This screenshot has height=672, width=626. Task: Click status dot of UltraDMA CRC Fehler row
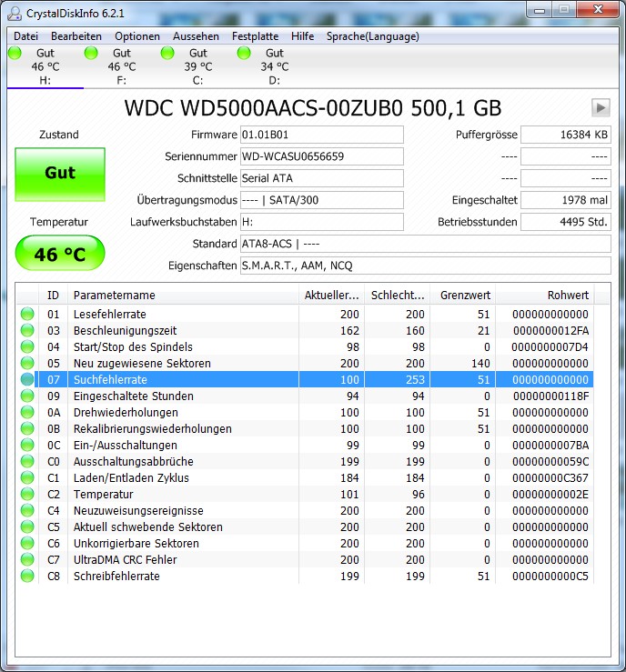coord(27,559)
